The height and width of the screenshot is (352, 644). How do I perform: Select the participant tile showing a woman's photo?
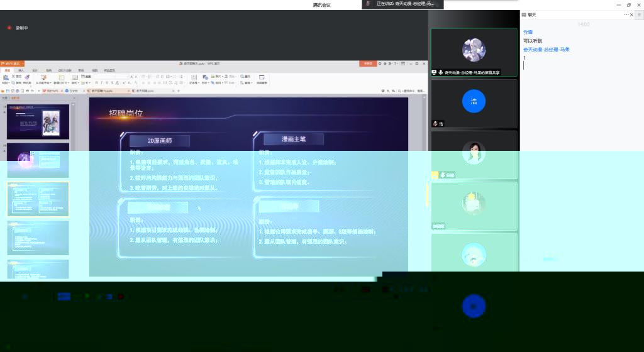[x=474, y=155]
